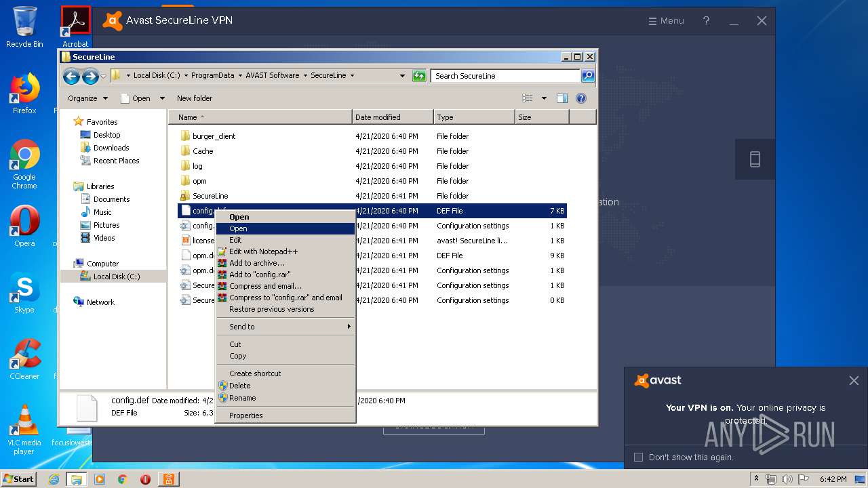This screenshot has width=868, height=488.
Task: Open the Skype desktop shortcut
Action: pos(24,292)
